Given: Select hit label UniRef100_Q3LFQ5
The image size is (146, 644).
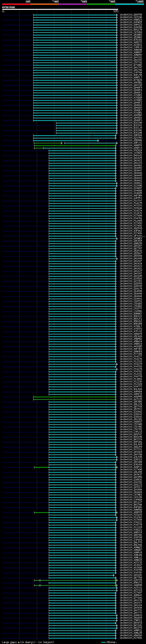Looking at the screenshot, I should [x=131, y=457].
